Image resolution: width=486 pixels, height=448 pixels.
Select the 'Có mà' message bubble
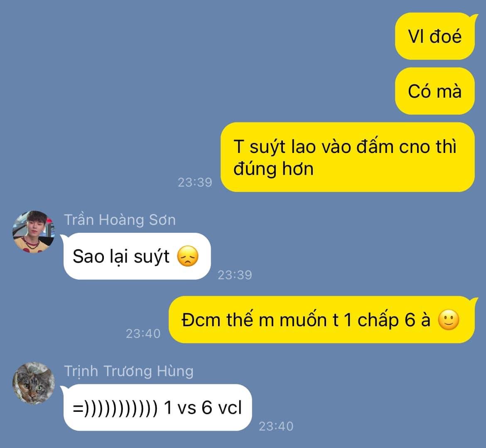435,91
